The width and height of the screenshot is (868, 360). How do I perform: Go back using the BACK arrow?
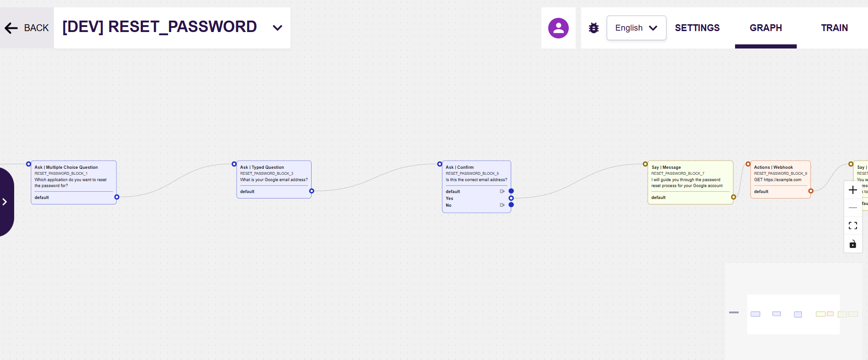(x=26, y=28)
